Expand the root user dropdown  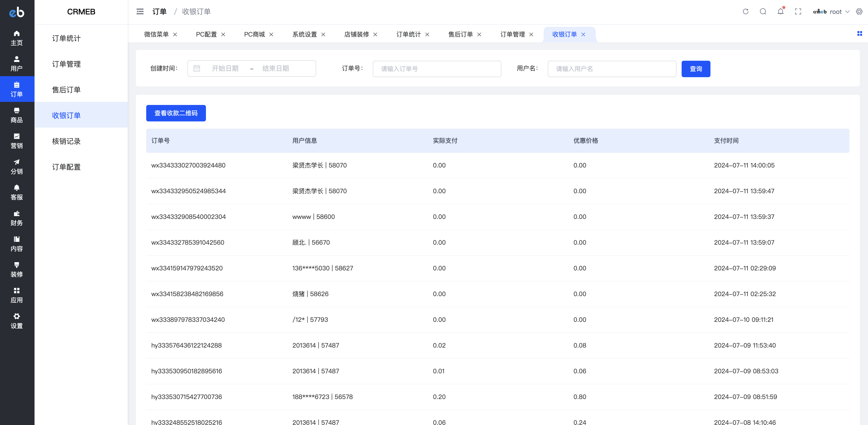pos(831,12)
